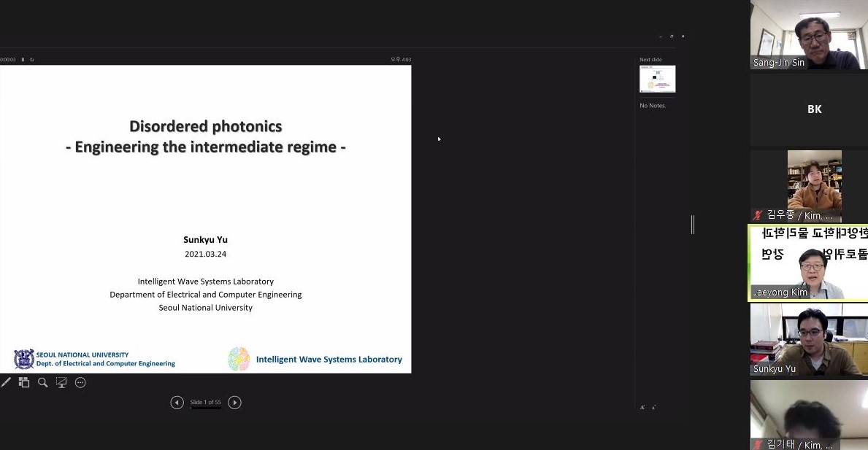Select Sang-Jin Sin's video tile

click(x=809, y=35)
